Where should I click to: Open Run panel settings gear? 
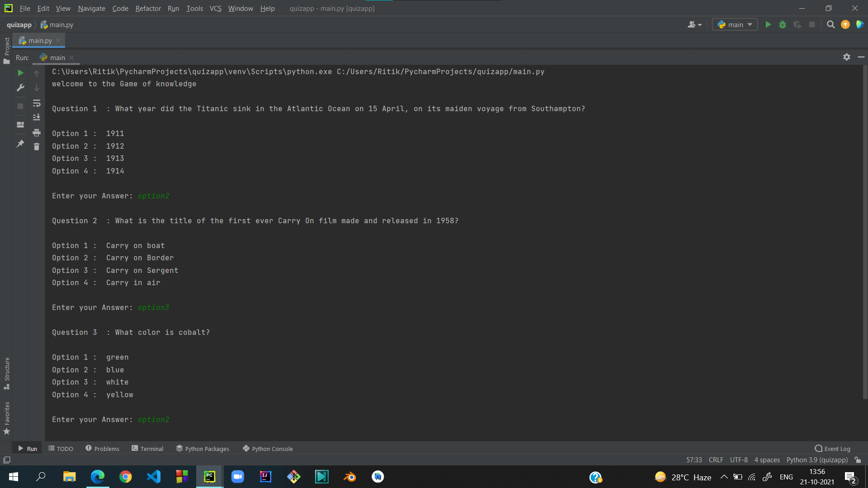[x=846, y=57]
